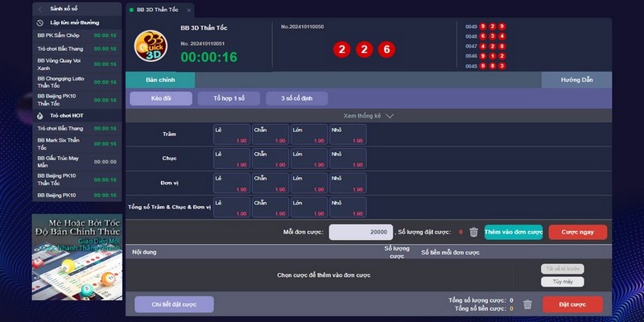Click the Mỗi đơn cược amount field
644x322 pixels.
coord(361,232)
